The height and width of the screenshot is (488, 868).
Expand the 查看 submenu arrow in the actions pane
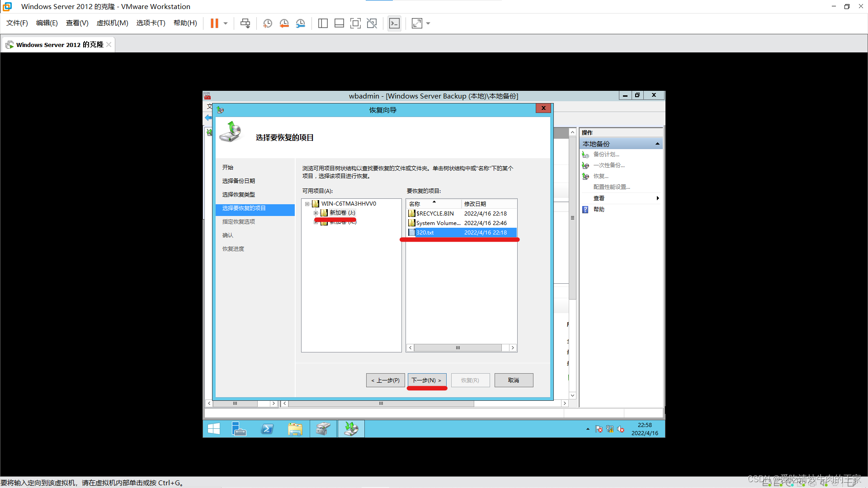tap(657, 198)
